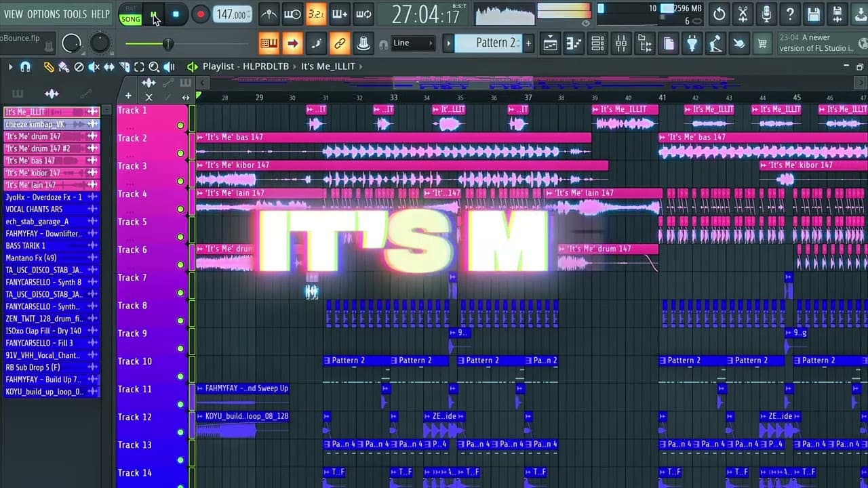Open the mixer window icon
Image resolution: width=868 pixels, height=488 pixels.
621,44
